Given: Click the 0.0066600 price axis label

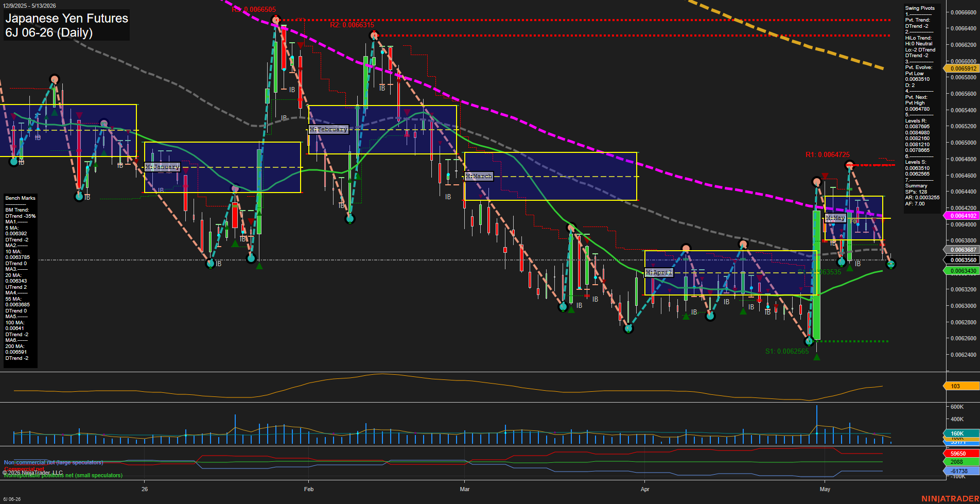Looking at the screenshot, I should pos(964,12).
